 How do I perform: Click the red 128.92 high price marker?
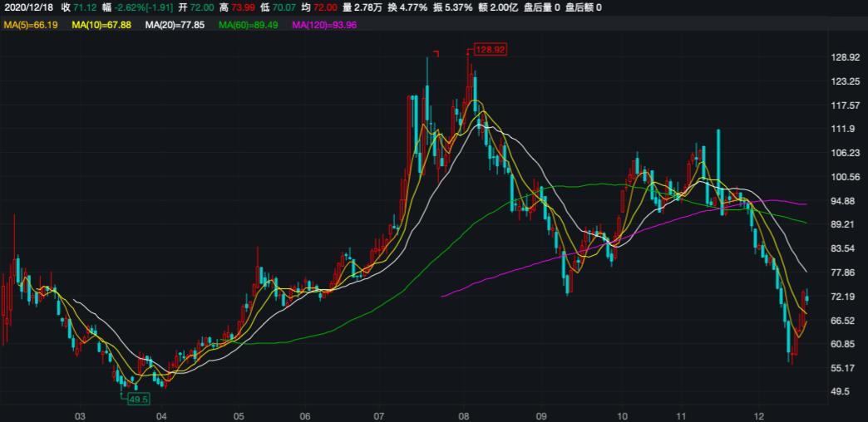tap(490, 50)
